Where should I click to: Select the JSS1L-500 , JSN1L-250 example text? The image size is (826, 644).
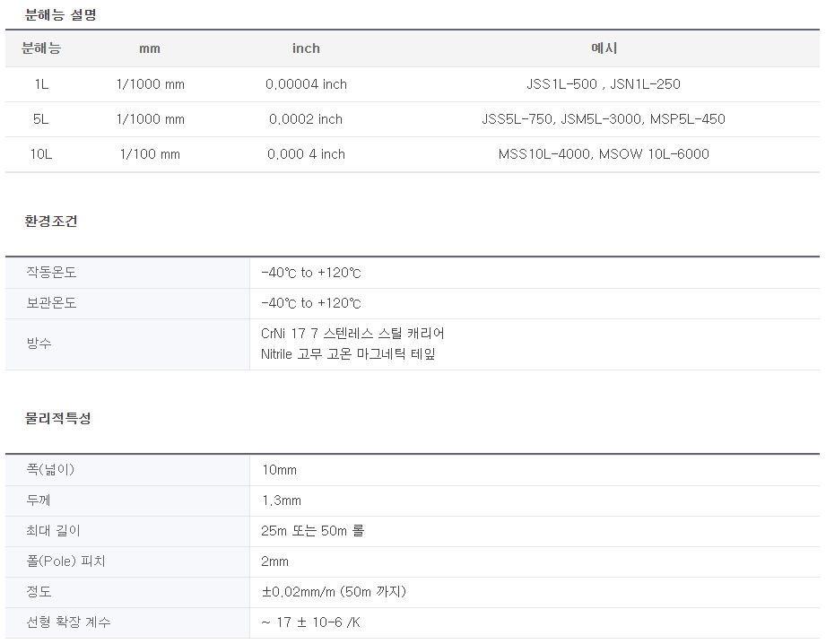[x=604, y=84]
